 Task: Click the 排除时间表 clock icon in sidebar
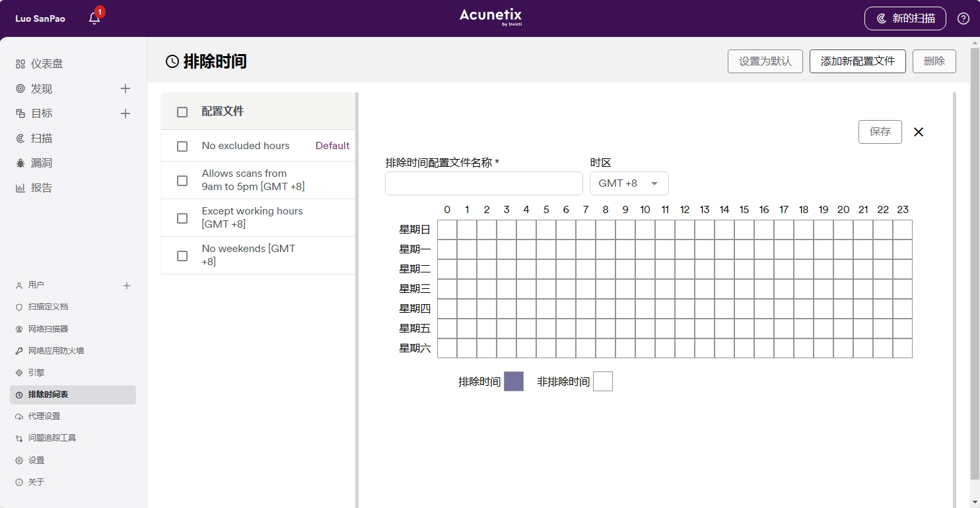coord(19,395)
